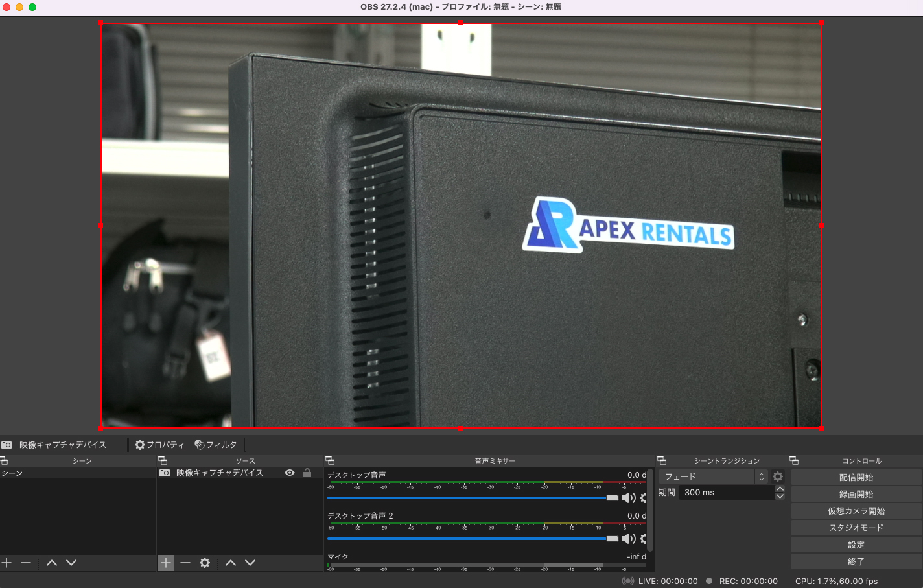Add a new scene with plus icon
This screenshot has width=923, height=588.
(x=7, y=563)
